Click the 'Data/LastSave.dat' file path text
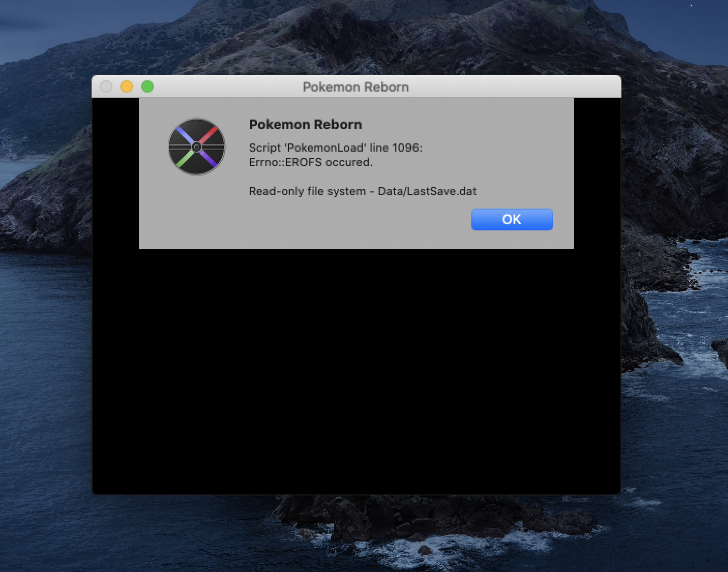 coord(427,191)
